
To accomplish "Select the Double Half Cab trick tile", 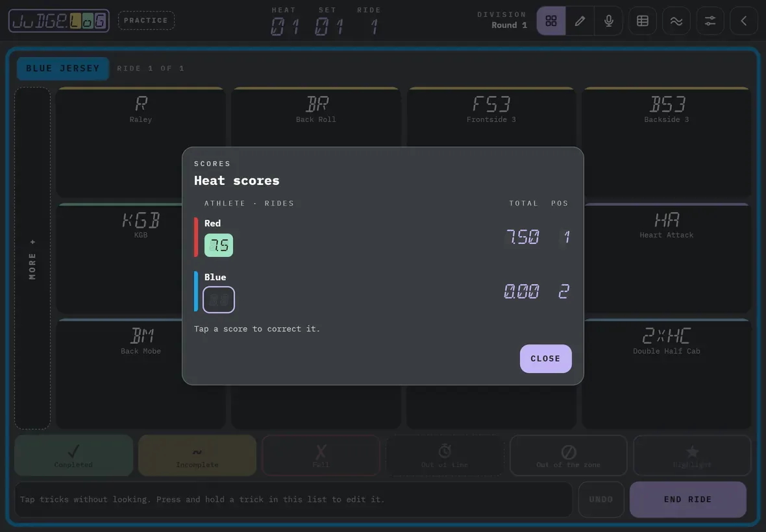I will pyautogui.click(x=667, y=374).
